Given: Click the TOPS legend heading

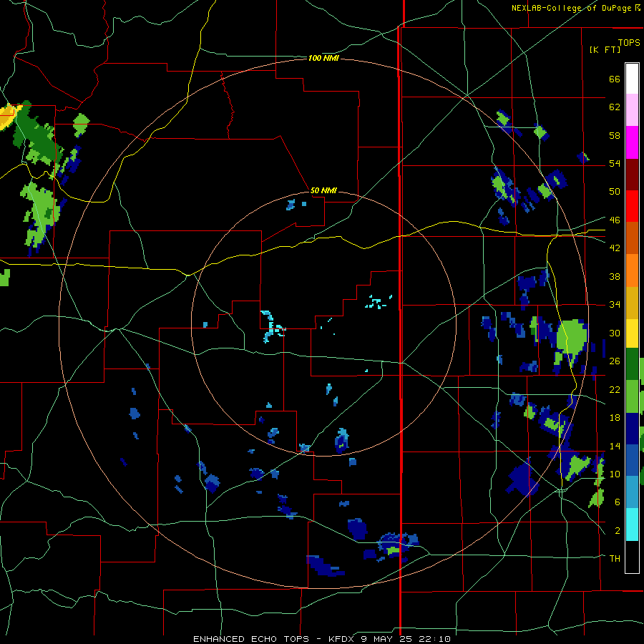Looking at the screenshot, I should coord(629,43).
